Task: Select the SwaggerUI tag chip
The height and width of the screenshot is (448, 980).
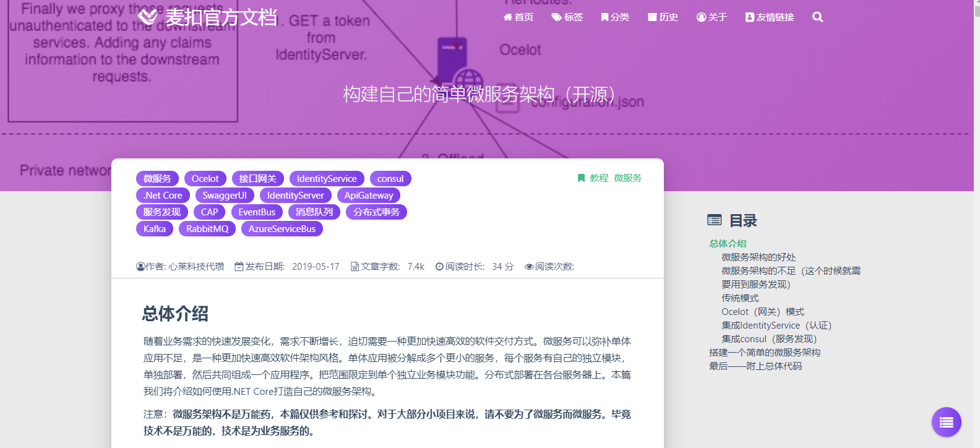Action: tap(225, 196)
